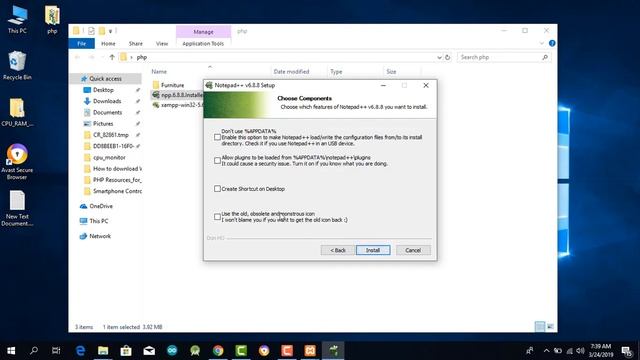
Task: Click the Explorer back arrow
Action: click(78, 57)
